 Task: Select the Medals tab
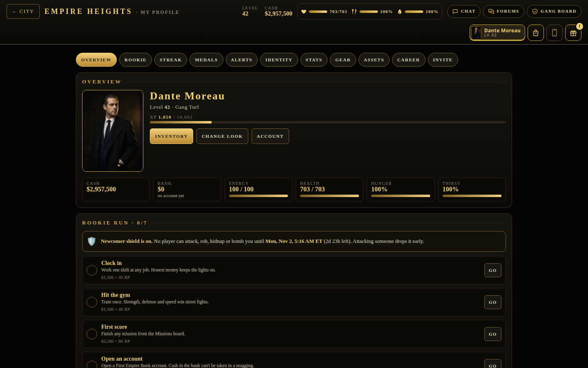pos(206,60)
